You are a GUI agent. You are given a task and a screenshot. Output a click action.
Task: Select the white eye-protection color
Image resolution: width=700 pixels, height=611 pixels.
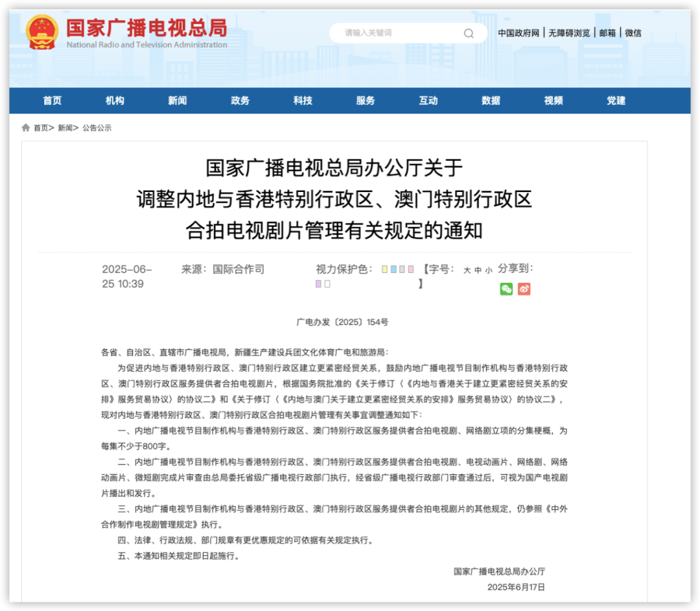point(327,283)
